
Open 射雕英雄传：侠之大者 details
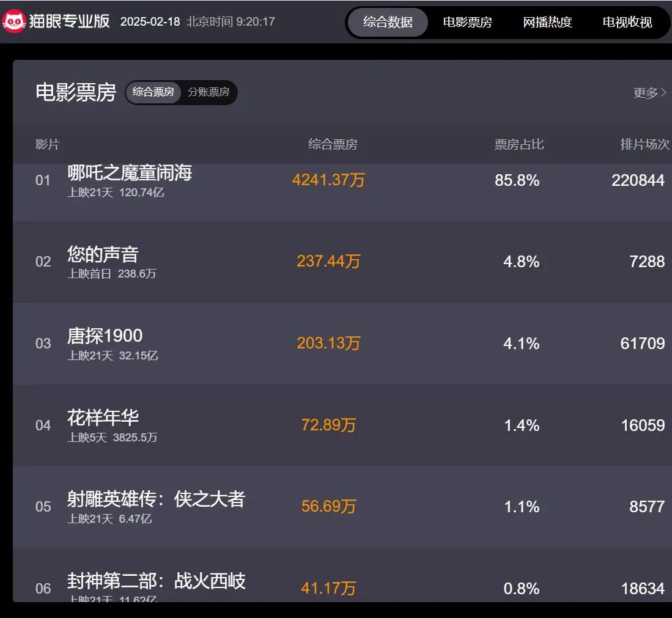point(156,499)
